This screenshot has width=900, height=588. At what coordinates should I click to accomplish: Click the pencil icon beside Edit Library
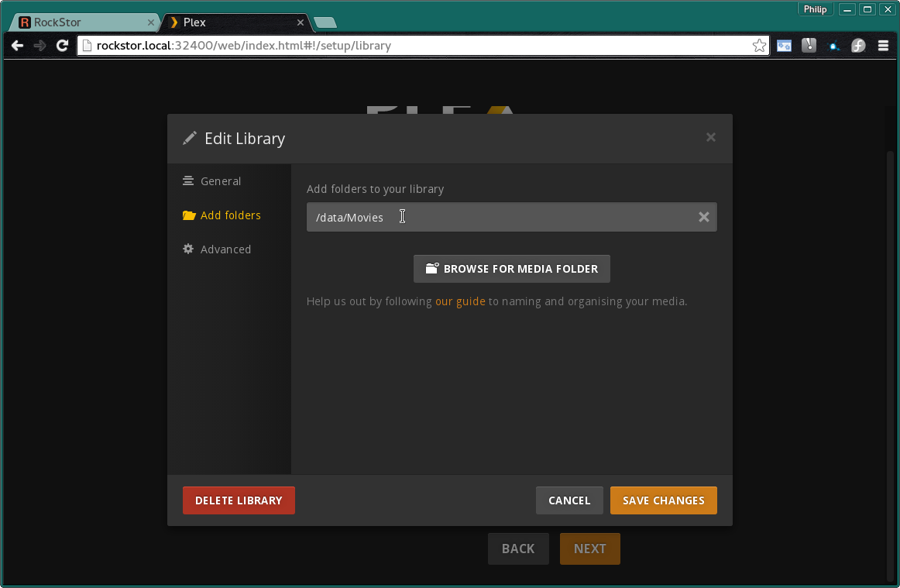tap(190, 139)
